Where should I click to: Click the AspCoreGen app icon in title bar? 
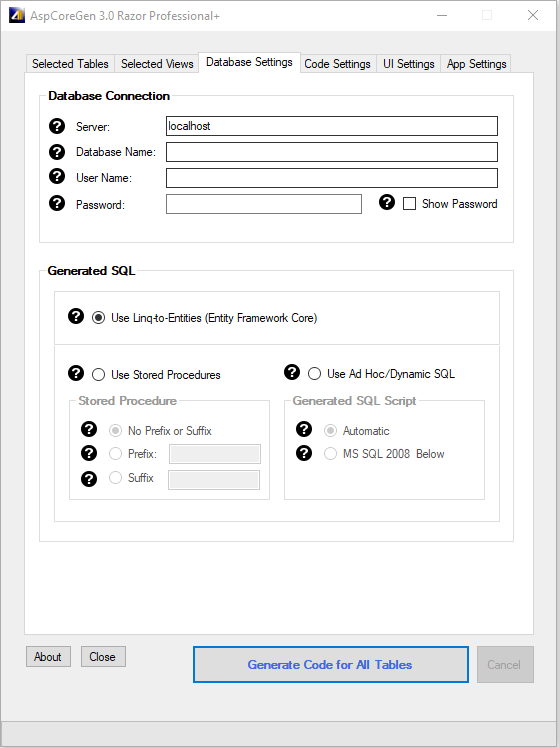coord(17,15)
